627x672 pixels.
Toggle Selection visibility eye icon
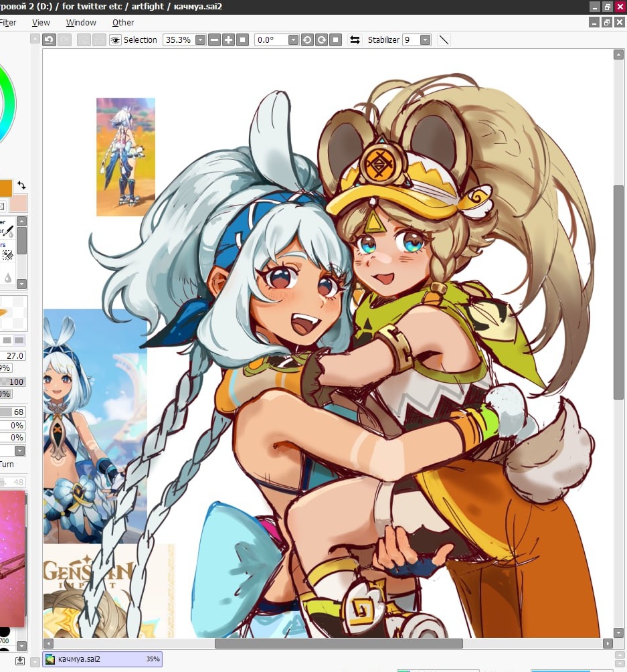pos(115,40)
